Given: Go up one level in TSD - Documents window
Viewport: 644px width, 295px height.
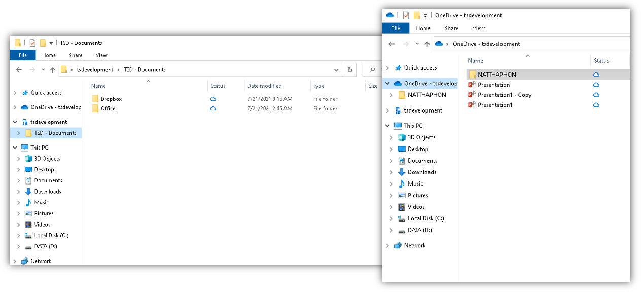Looking at the screenshot, I should [x=52, y=70].
